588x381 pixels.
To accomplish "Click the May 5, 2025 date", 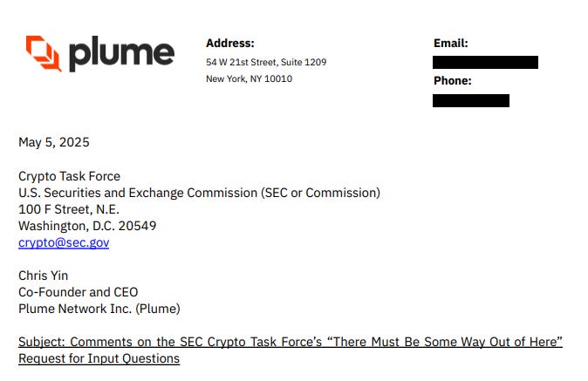I will coord(54,142).
